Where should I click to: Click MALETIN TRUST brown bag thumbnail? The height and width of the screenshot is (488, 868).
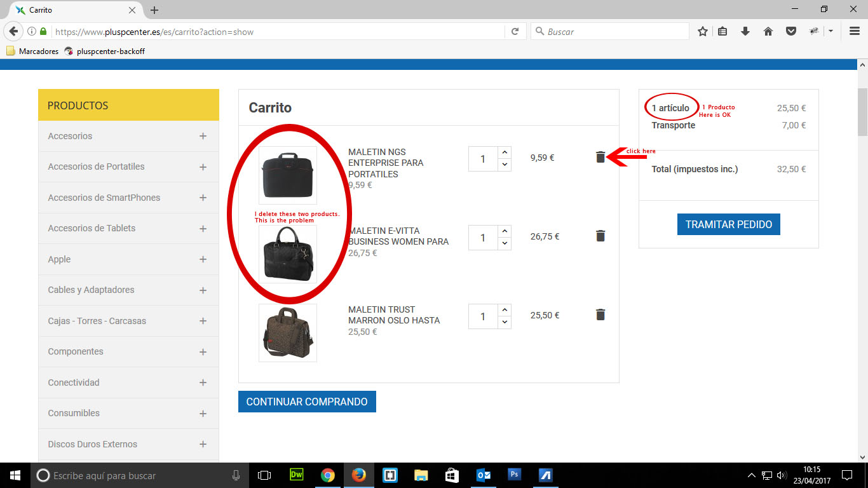pos(288,333)
